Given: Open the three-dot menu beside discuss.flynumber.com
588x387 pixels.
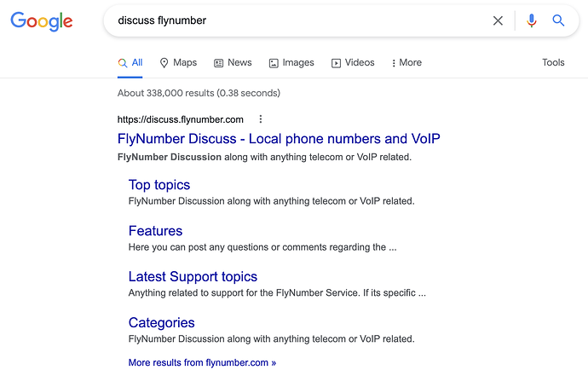Looking at the screenshot, I should pyautogui.click(x=261, y=119).
